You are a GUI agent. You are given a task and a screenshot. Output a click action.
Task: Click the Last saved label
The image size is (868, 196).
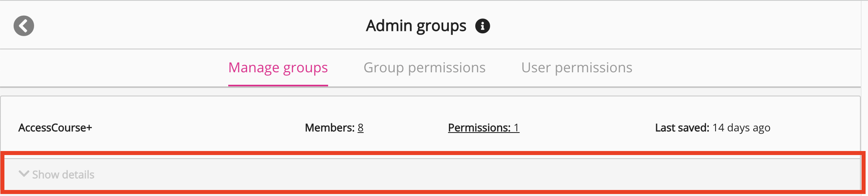click(x=682, y=128)
